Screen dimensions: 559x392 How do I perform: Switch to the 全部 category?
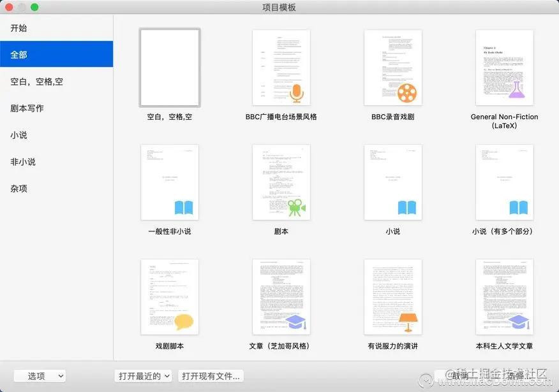coord(56,54)
